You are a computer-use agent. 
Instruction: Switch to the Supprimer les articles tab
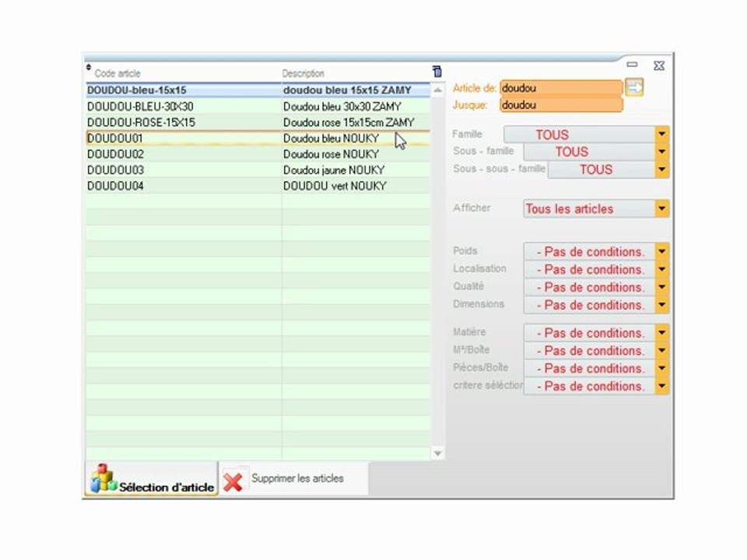click(293, 478)
